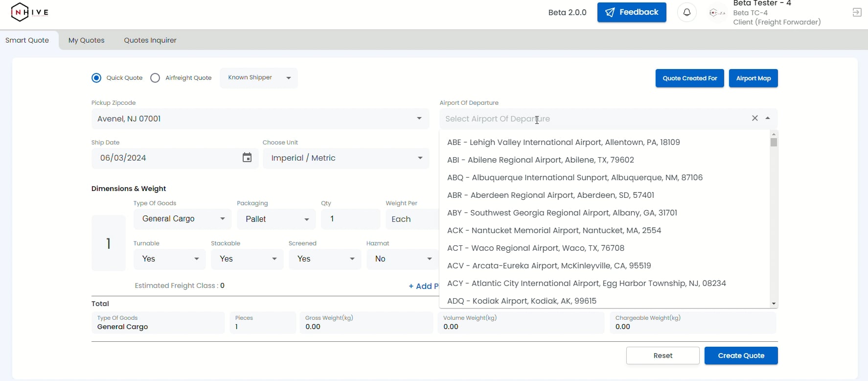Click the airport list scroll-up arrow
The image size is (868, 381).
pyautogui.click(x=774, y=134)
